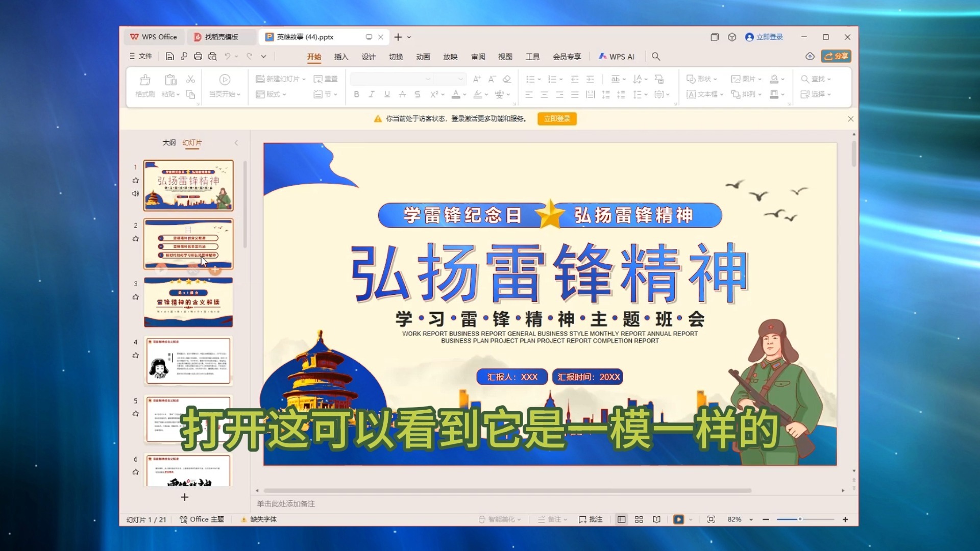Click the audio speaker icon on slide 1

(x=135, y=193)
